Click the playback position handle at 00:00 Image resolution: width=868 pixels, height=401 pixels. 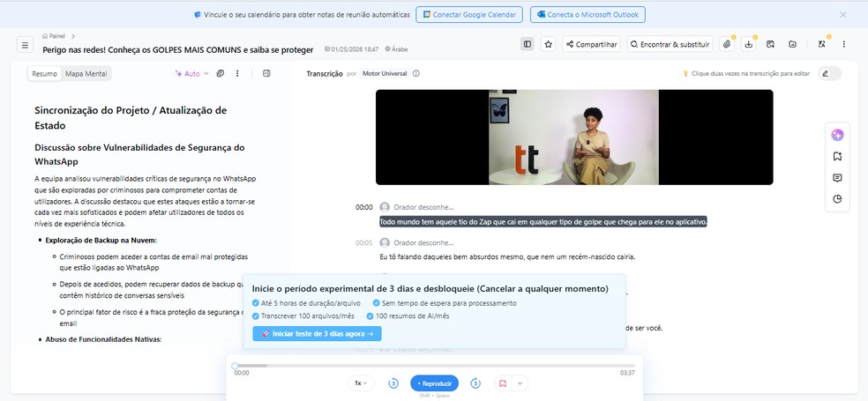235,366
